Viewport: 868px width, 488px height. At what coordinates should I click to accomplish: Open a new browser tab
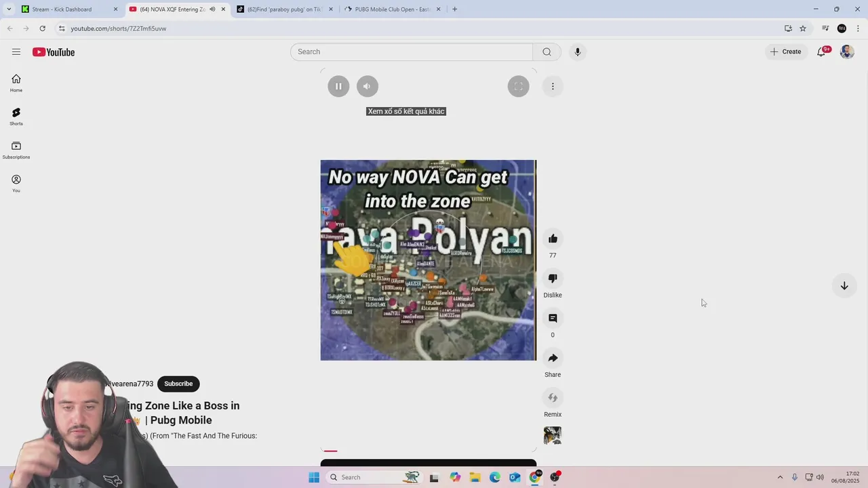click(x=454, y=9)
